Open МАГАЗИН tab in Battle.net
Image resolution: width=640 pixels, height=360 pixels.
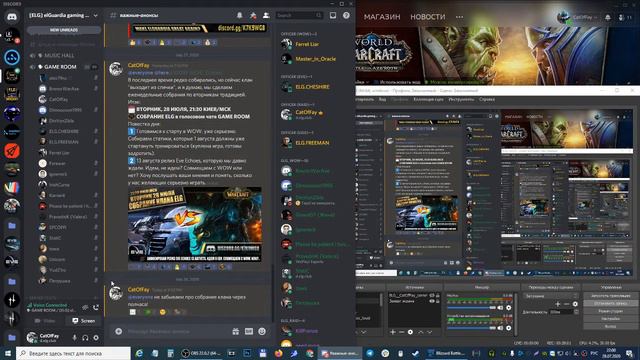click(x=382, y=17)
